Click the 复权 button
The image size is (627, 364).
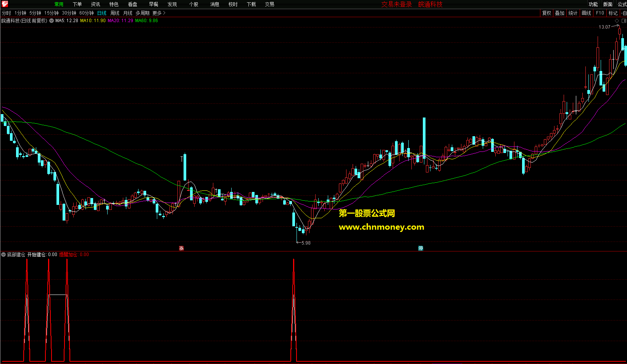coord(546,13)
